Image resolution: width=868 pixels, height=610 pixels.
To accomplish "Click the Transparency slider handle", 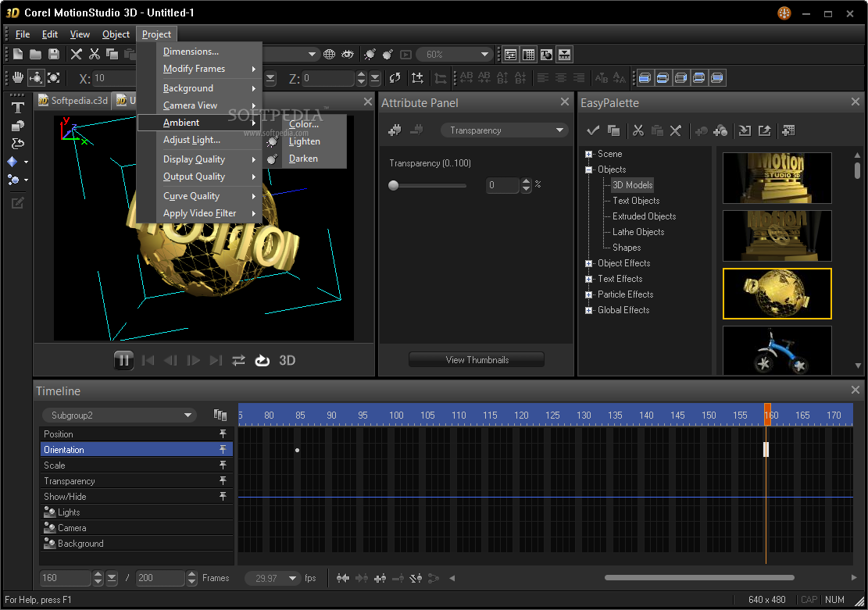I will (394, 185).
